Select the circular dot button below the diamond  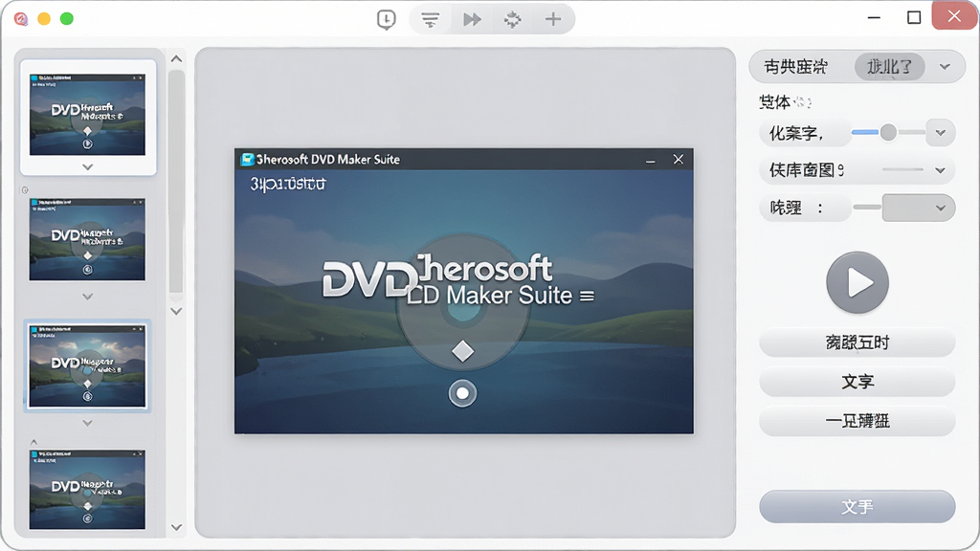pyautogui.click(x=462, y=393)
